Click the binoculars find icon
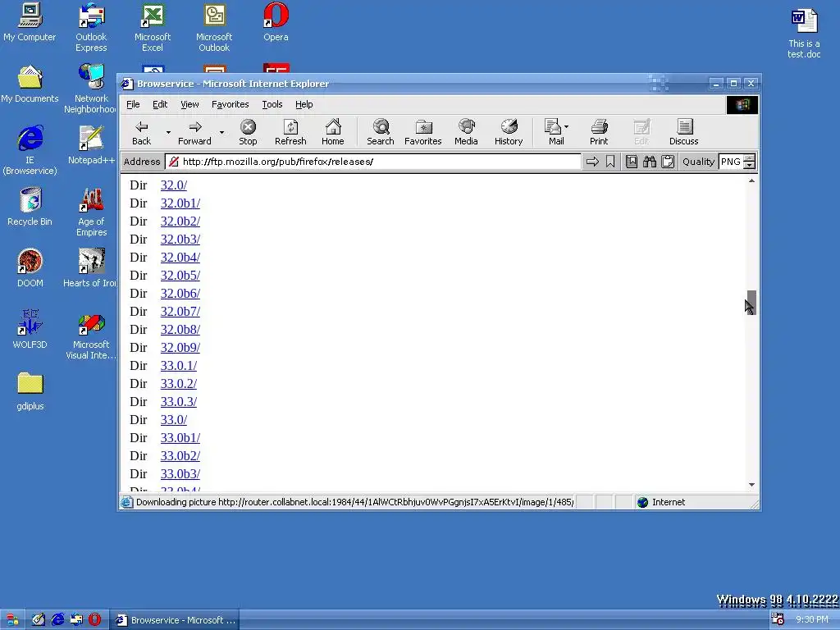 point(650,162)
